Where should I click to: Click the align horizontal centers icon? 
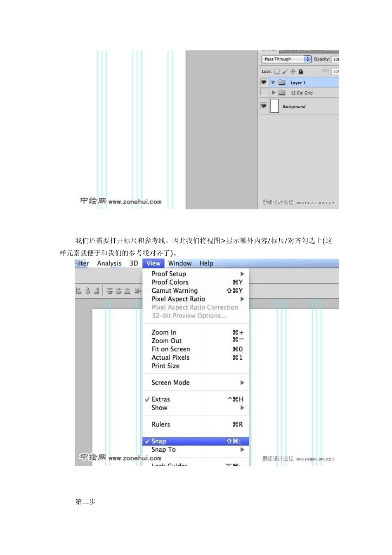[x=87, y=291]
